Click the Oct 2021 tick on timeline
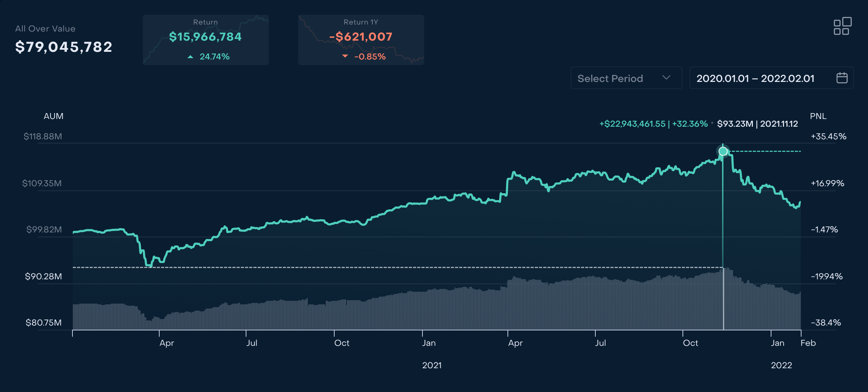The image size is (868, 392). click(x=690, y=343)
